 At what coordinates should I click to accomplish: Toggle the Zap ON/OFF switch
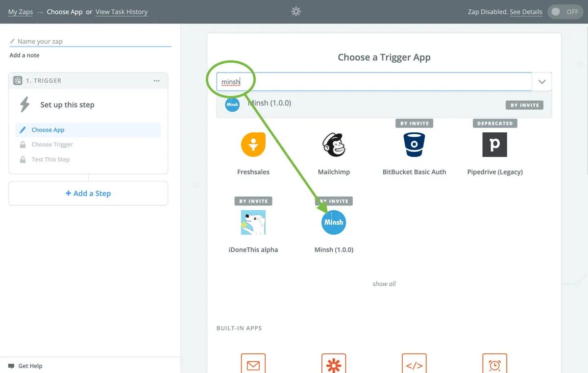[565, 12]
